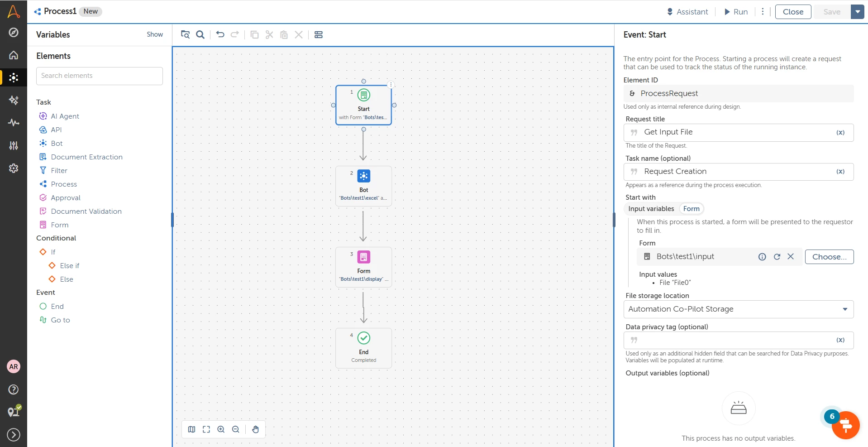This screenshot has width=868, height=447.
Task: Show the Variables panel
Action: [155, 34]
